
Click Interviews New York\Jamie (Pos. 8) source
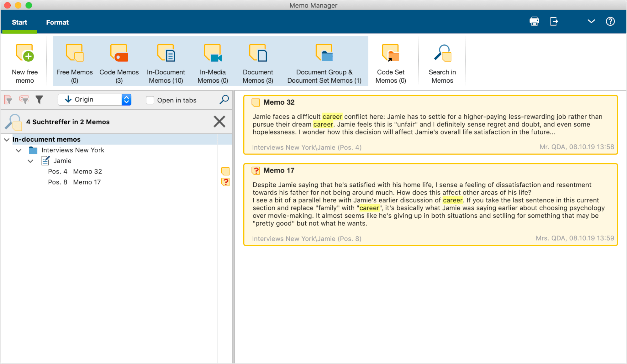pyautogui.click(x=307, y=239)
